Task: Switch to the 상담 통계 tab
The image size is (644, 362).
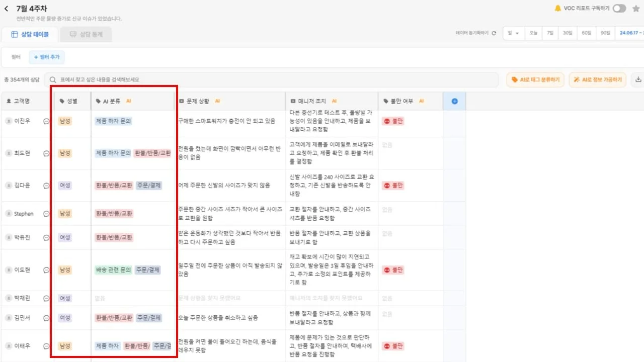Action: click(86, 34)
